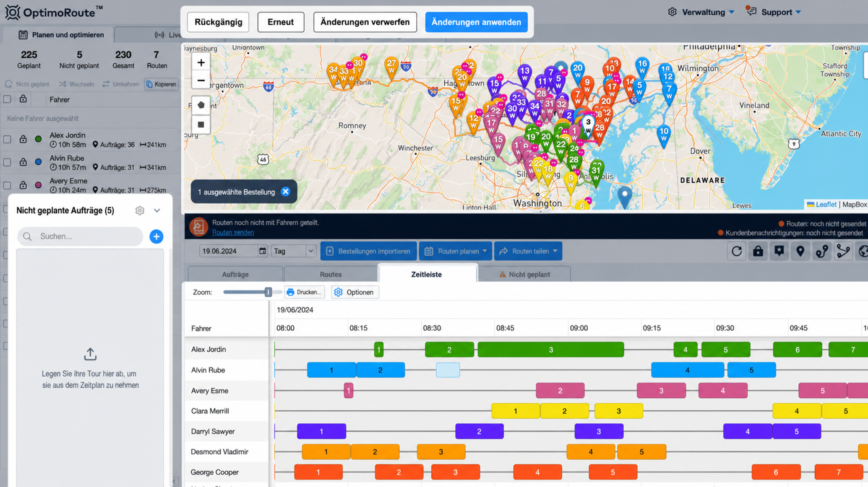This screenshot has height=487, width=868.
Task: Click the Kopieren button in driver toolbar
Action: click(161, 84)
